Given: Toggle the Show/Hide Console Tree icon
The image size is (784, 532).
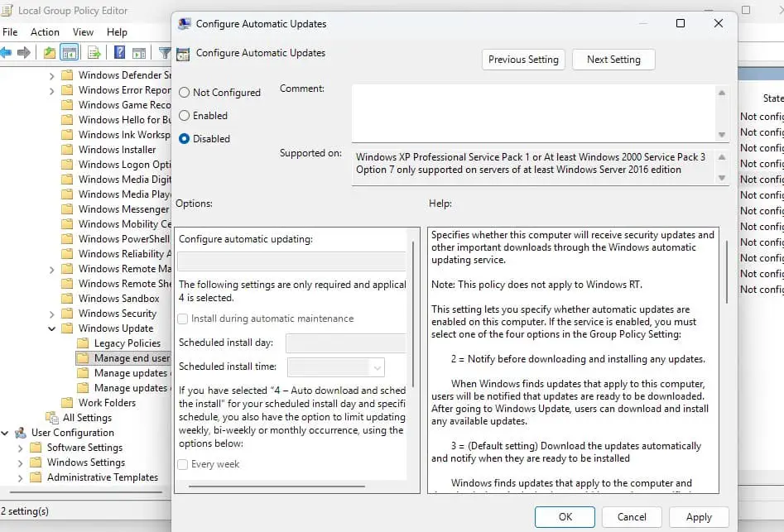Looking at the screenshot, I should pos(70,53).
